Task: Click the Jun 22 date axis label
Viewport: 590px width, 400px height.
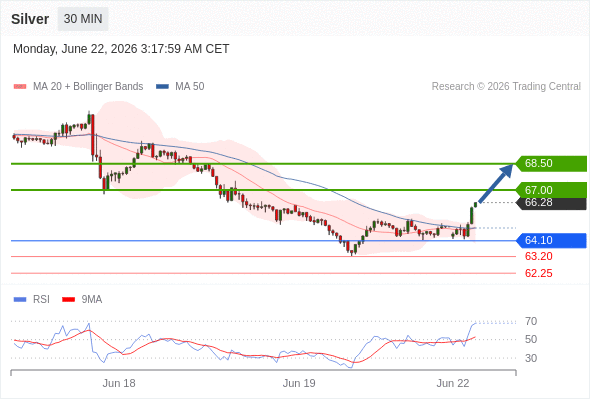Action: pyautogui.click(x=453, y=383)
